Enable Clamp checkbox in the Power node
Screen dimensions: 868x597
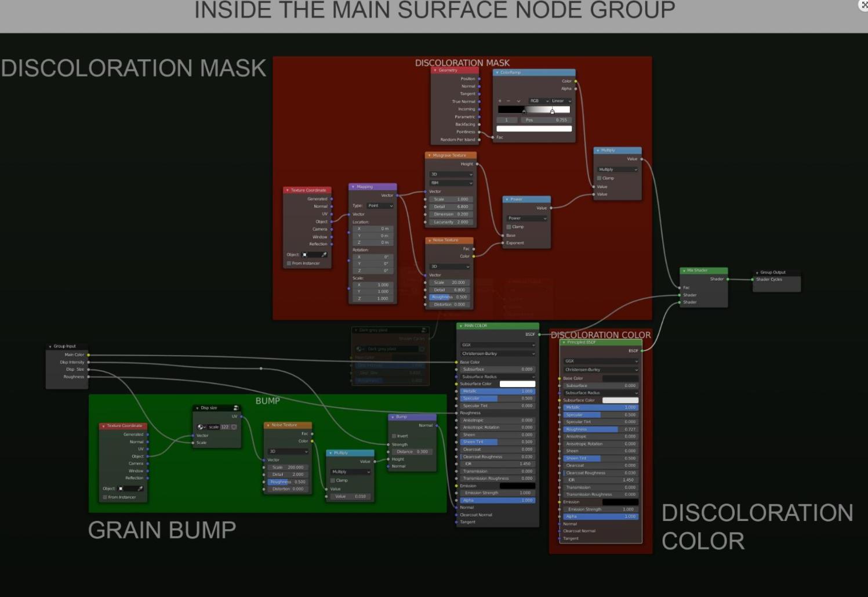[x=509, y=227]
